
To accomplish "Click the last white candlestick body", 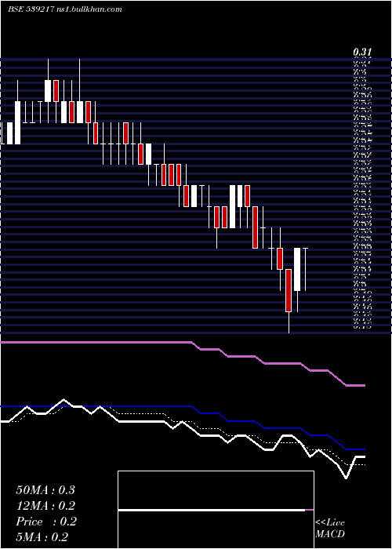I will click(x=297, y=269).
